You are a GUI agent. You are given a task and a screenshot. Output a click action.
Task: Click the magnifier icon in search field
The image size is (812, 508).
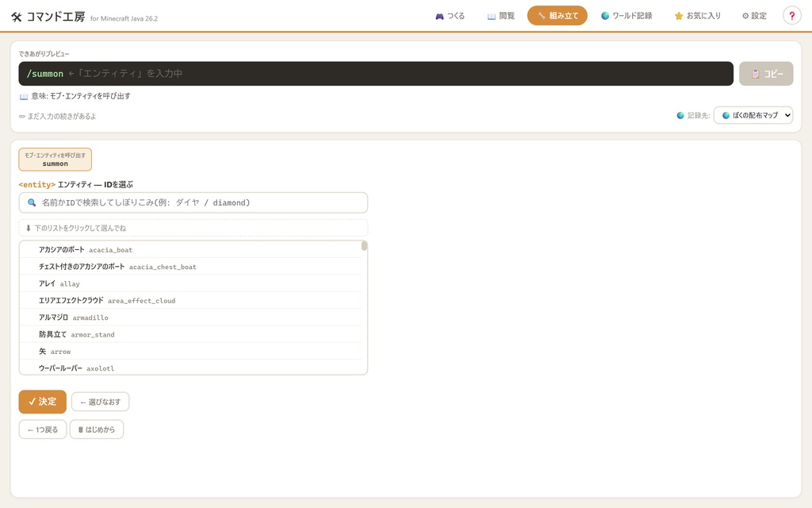(32, 202)
